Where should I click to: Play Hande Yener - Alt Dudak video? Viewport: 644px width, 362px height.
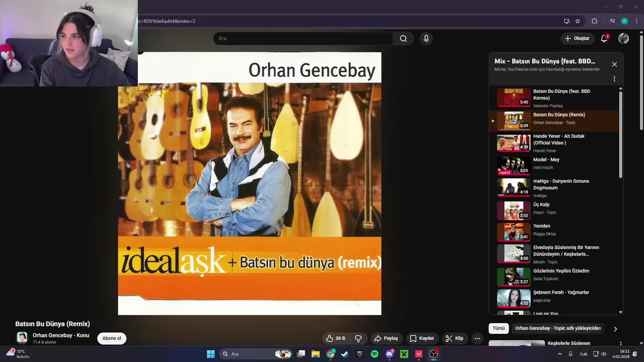click(x=553, y=143)
